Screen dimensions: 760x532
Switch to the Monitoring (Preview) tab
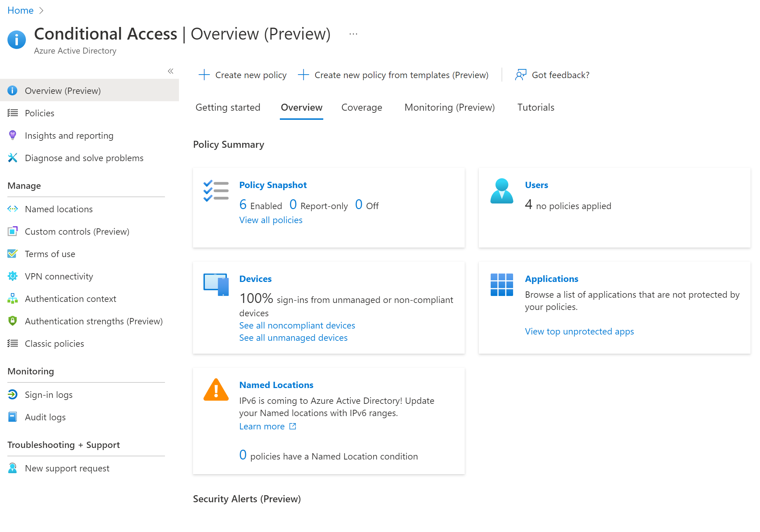449,108
